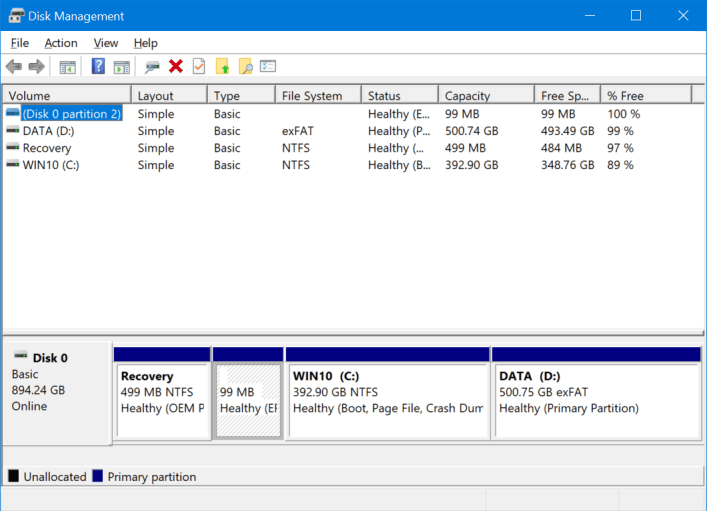The height and width of the screenshot is (511, 707).
Task: Select the DATA (D:) partition block
Action: pyautogui.click(x=597, y=392)
